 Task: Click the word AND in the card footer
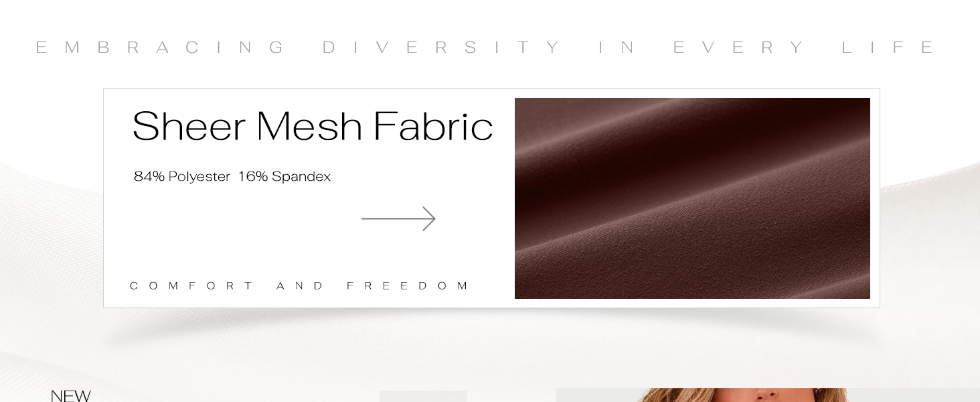coord(300,286)
